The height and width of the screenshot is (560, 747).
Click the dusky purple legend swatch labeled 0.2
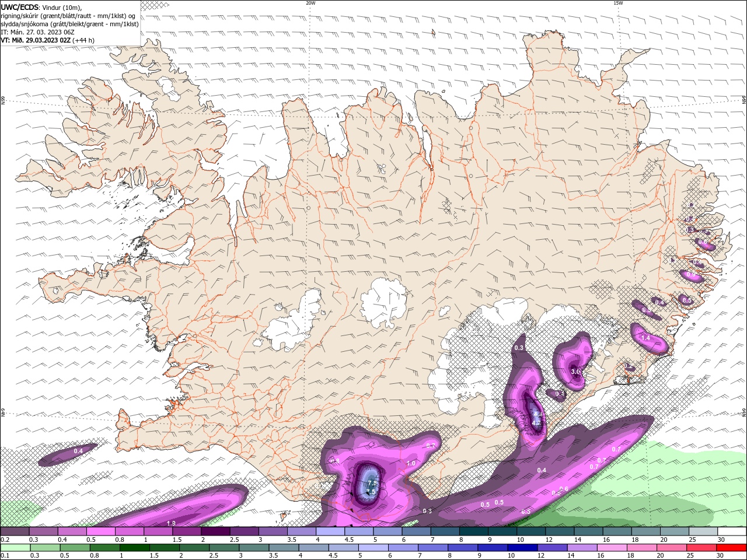(15, 531)
